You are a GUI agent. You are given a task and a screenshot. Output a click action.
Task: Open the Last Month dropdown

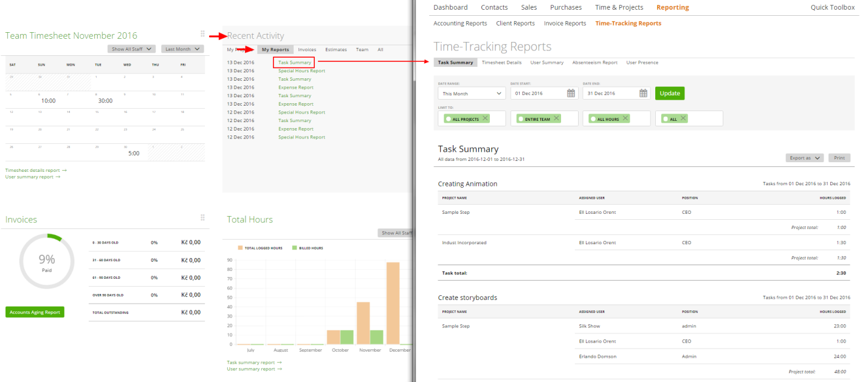tap(182, 49)
